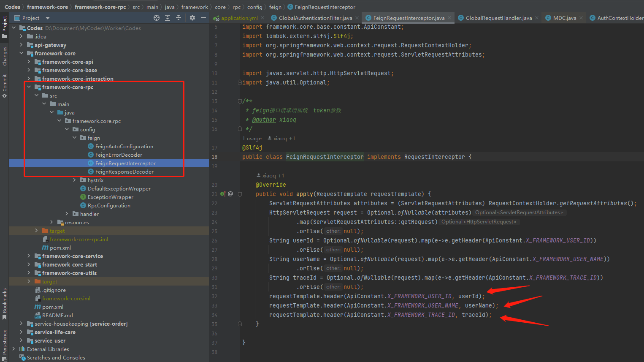The image size is (644, 362).
Task: Click RequestInterceptor interface name
Action: pos(435,157)
